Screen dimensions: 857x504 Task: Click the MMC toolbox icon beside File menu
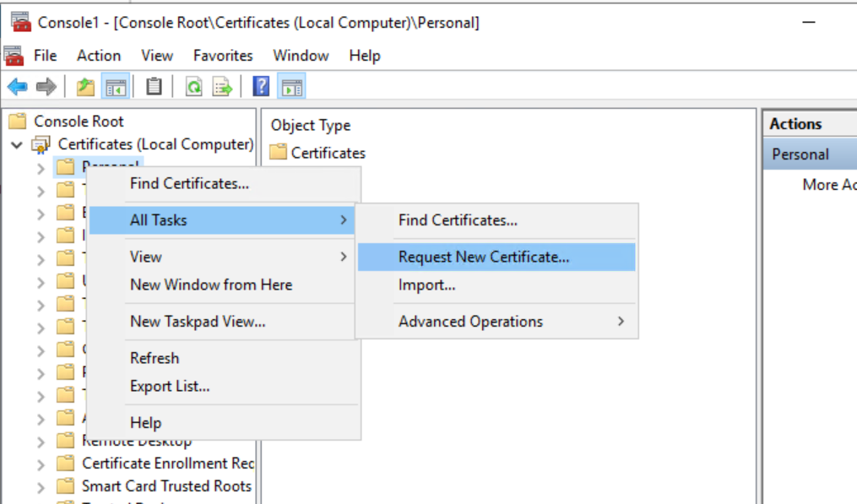coord(14,56)
